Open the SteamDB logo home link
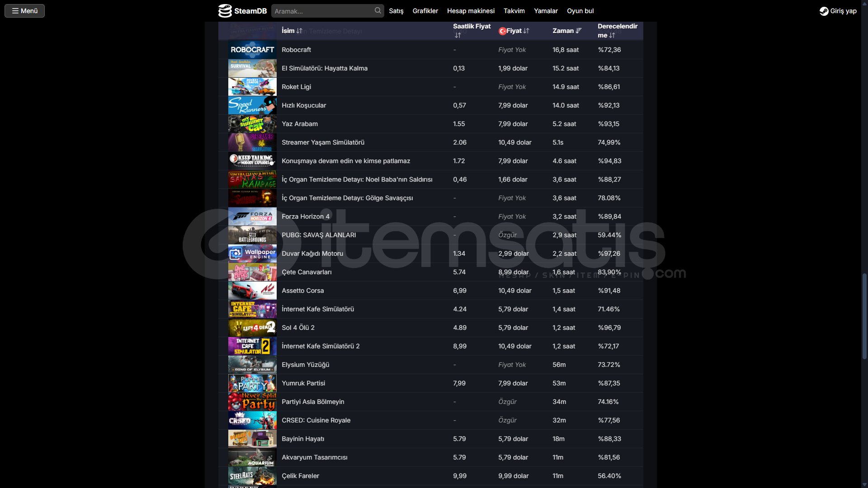868x488 pixels. pyautogui.click(x=242, y=11)
